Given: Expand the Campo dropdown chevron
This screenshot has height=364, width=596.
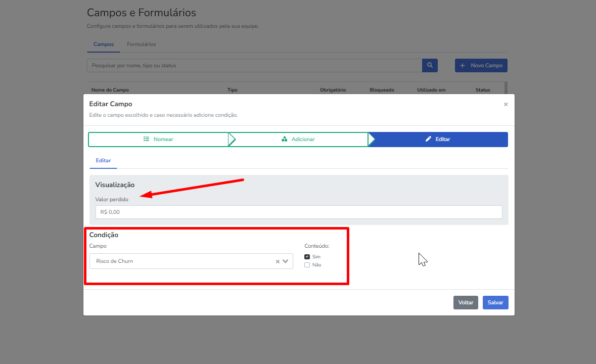Looking at the screenshot, I should point(286,261).
